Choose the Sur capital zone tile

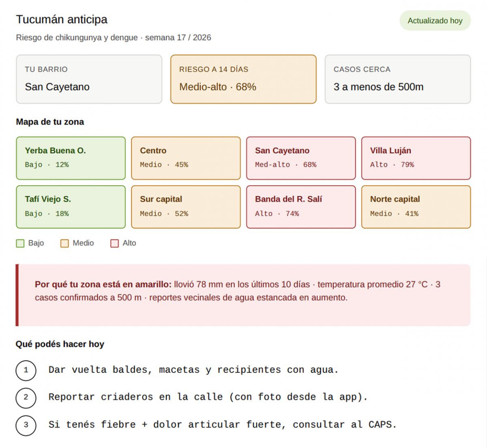pyautogui.click(x=186, y=207)
